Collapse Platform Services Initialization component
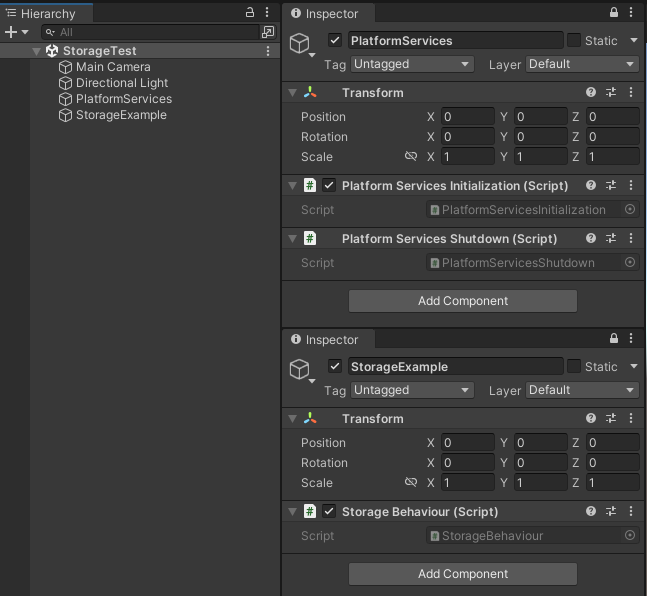This screenshot has width=647, height=596. pos(293,186)
